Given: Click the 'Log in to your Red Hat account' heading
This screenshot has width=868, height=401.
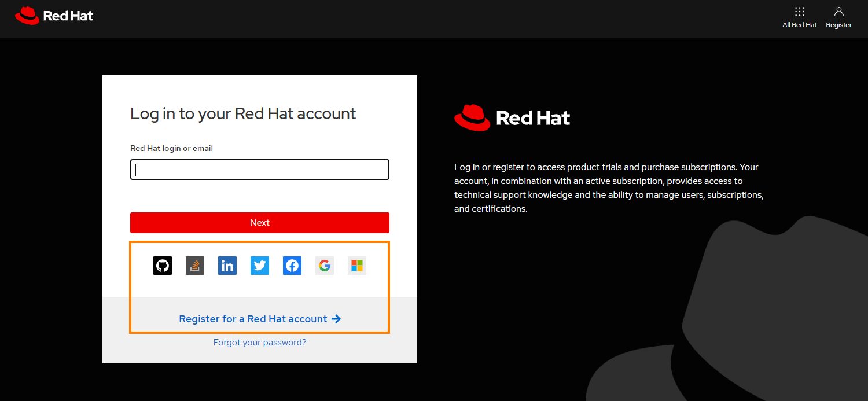Looking at the screenshot, I should (243, 113).
